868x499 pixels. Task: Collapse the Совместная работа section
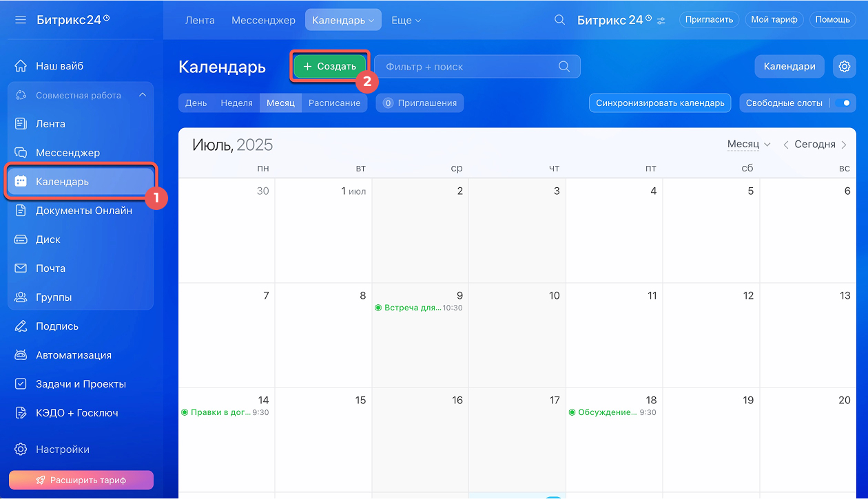point(143,95)
